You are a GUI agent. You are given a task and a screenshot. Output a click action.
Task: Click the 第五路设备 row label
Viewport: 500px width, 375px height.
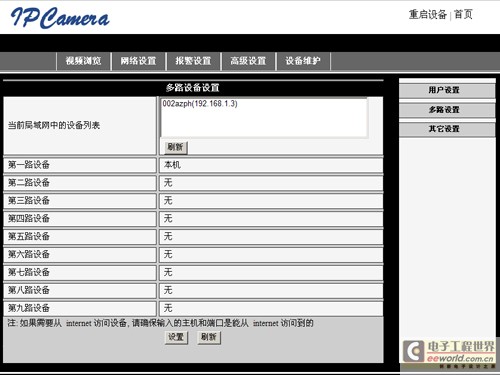29,237
